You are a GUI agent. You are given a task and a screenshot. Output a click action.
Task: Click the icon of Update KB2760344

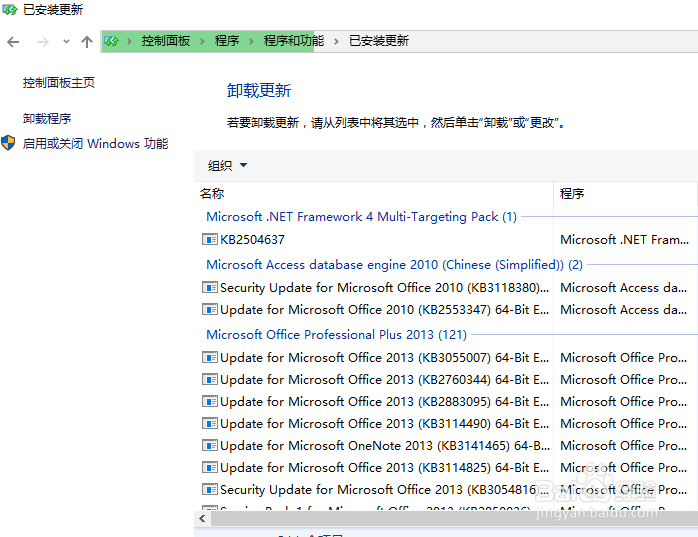point(210,379)
